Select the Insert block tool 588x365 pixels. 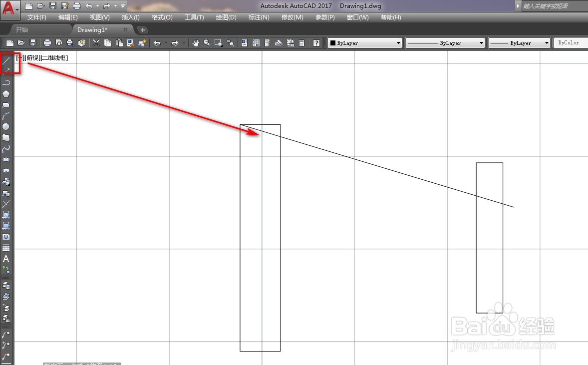pos(6,182)
